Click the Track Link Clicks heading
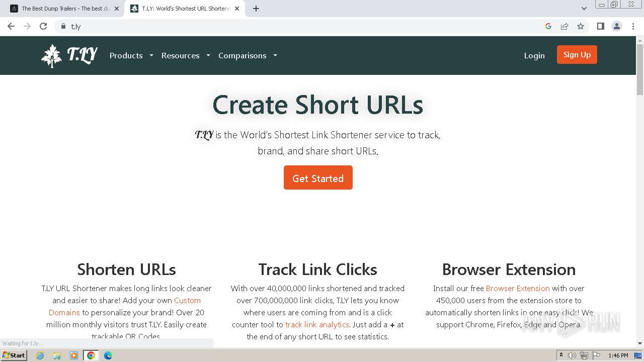This screenshot has width=644, height=362. pyautogui.click(x=318, y=269)
